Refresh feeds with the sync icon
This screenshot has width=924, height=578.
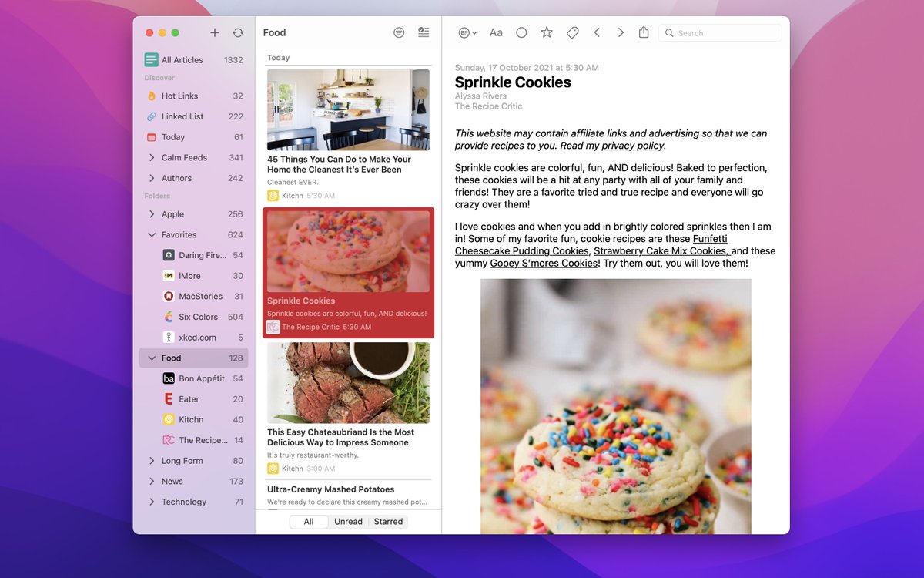[x=238, y=32]
